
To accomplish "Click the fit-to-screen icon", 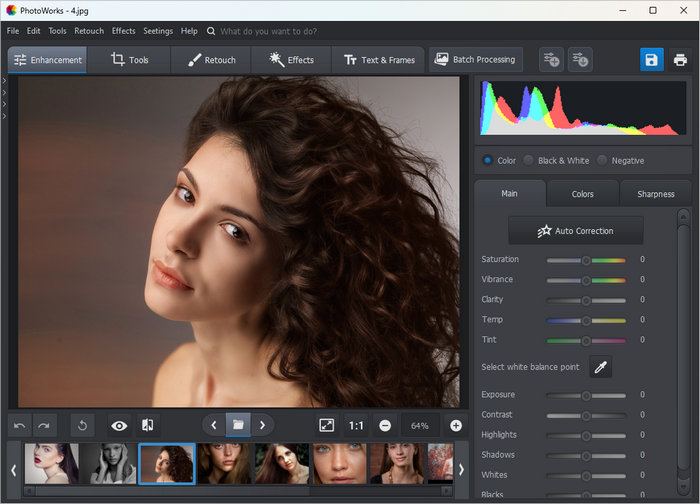I will (326, 425).
